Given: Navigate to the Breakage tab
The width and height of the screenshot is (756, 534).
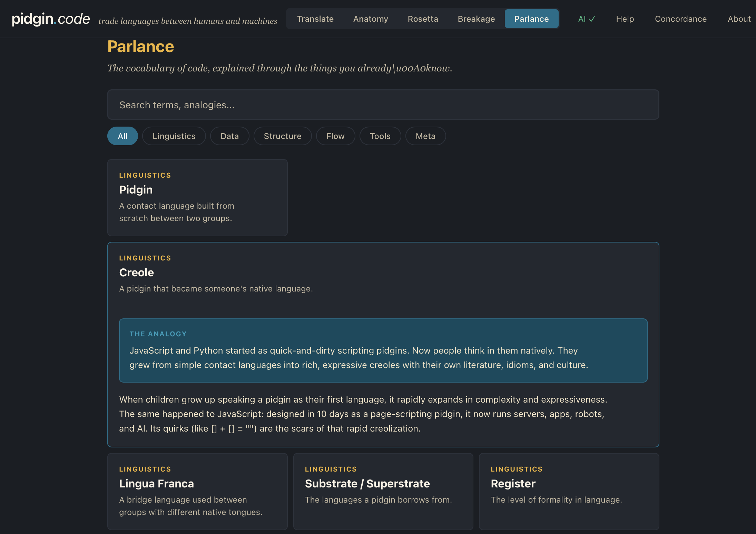Looking at the screenshot, I should click(x=476, y=19).
